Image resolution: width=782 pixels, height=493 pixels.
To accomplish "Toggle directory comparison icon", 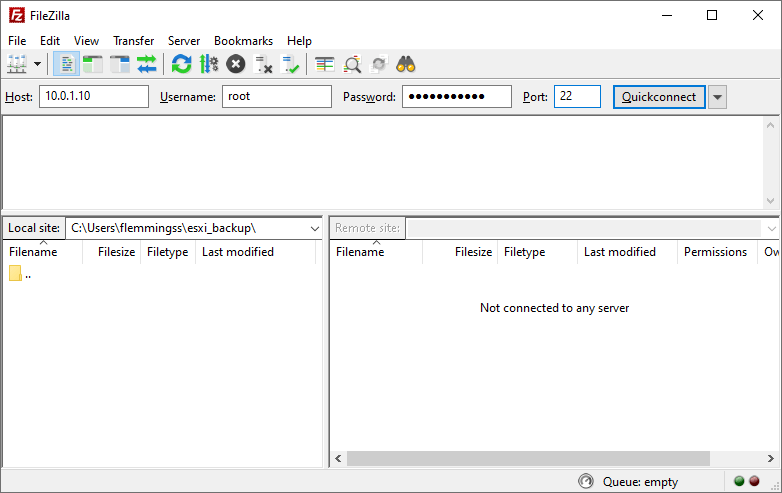I will [352, 64].
